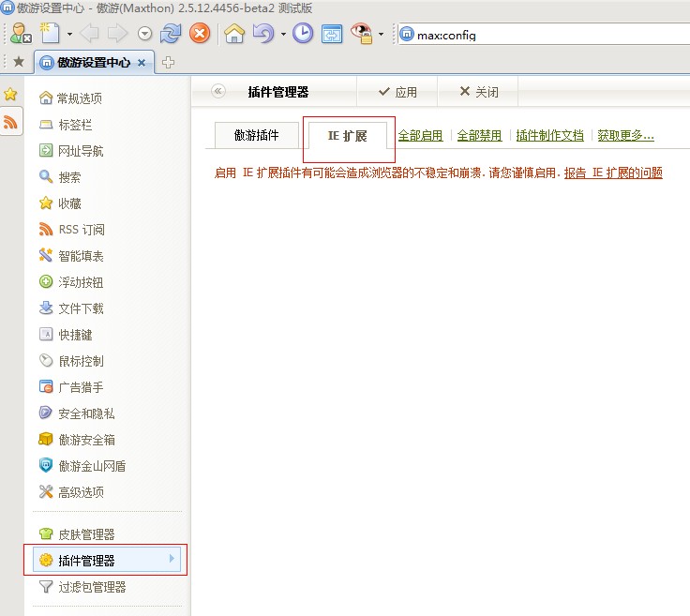Open 皮肤管理器 section
Screen dimensions: 690x616
(77, 534)
